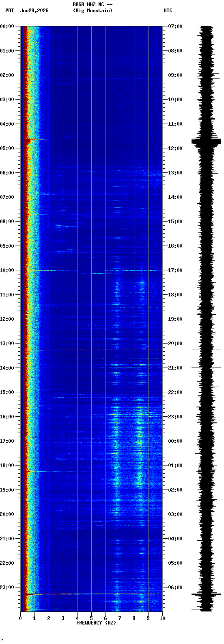
Task: Click the seismogram burst near 11:40 UTC
Action: 207,141
